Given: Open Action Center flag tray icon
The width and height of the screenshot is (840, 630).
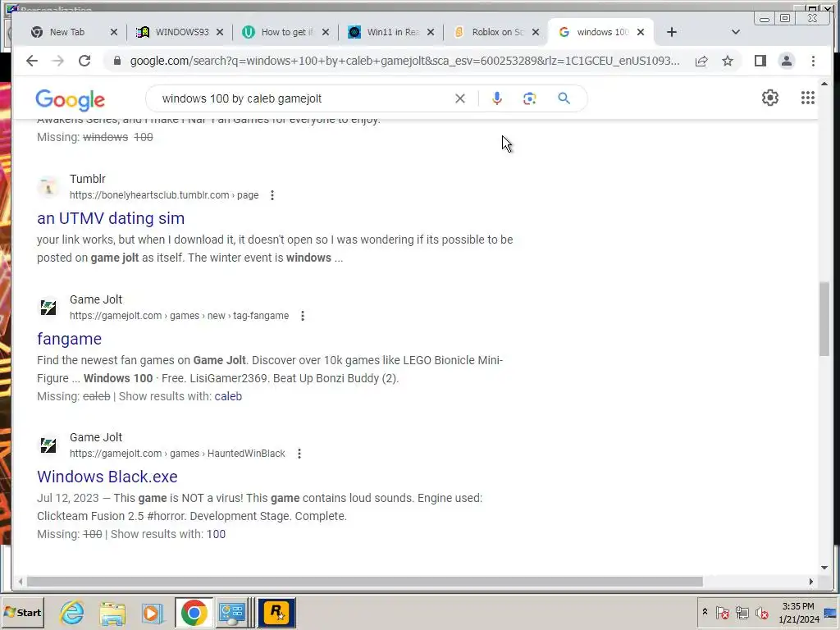Looking at the screenshot, I should (722, 613).
